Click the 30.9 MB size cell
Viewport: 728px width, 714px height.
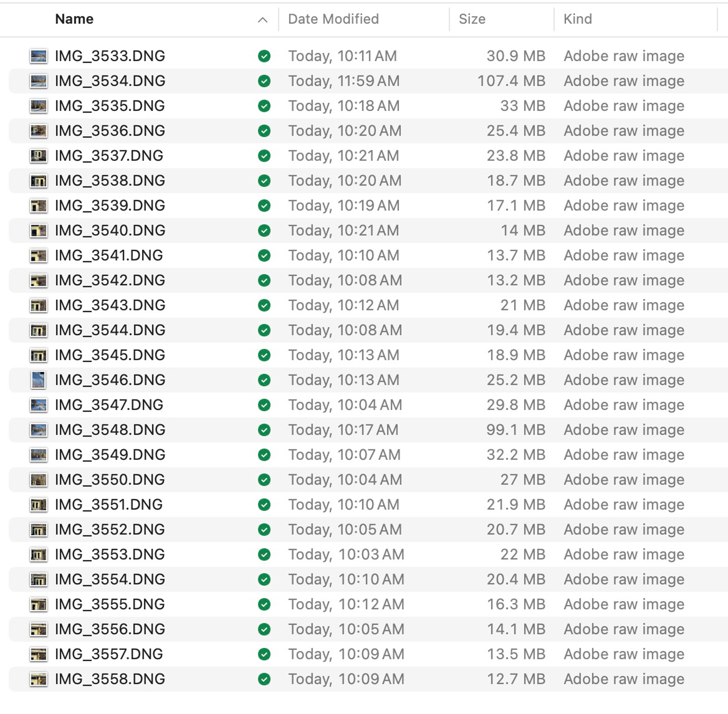(x=516, y=56)
